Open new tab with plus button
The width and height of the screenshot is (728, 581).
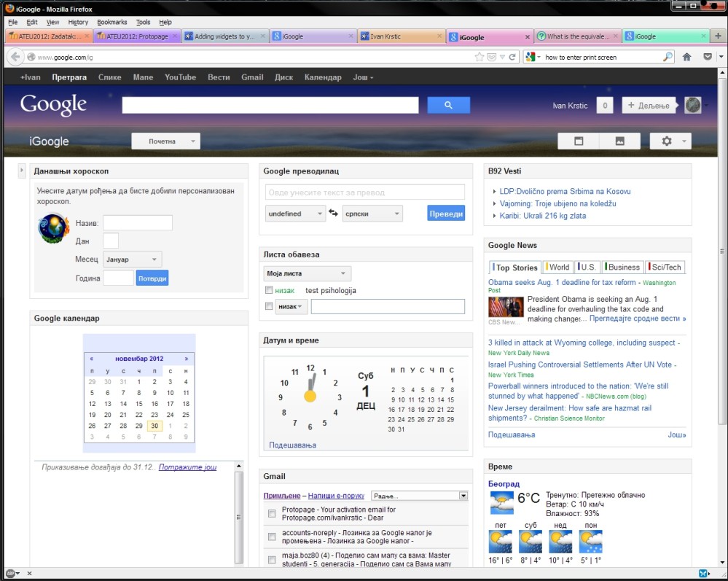point(718,36)
